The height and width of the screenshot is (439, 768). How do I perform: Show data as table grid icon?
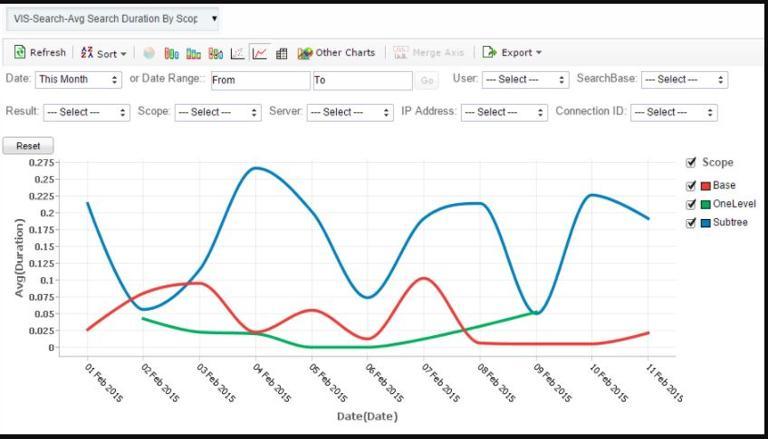[281, 53]
